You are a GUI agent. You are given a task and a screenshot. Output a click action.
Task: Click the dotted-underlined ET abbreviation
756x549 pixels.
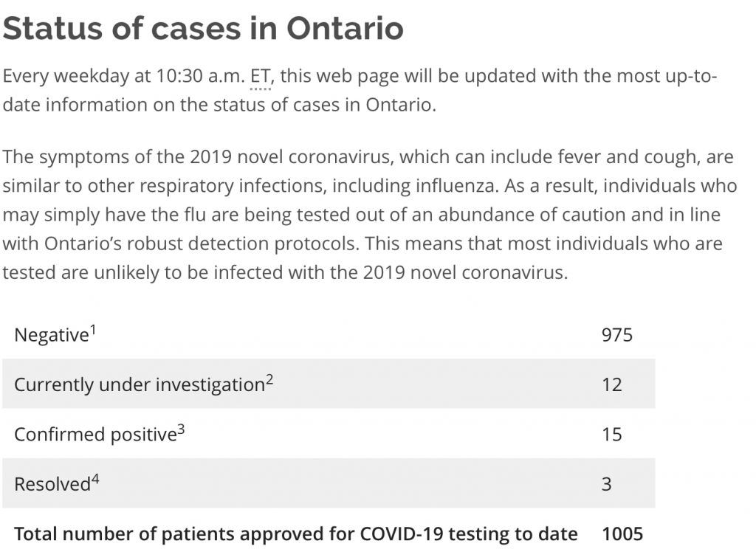coord(261,76)
